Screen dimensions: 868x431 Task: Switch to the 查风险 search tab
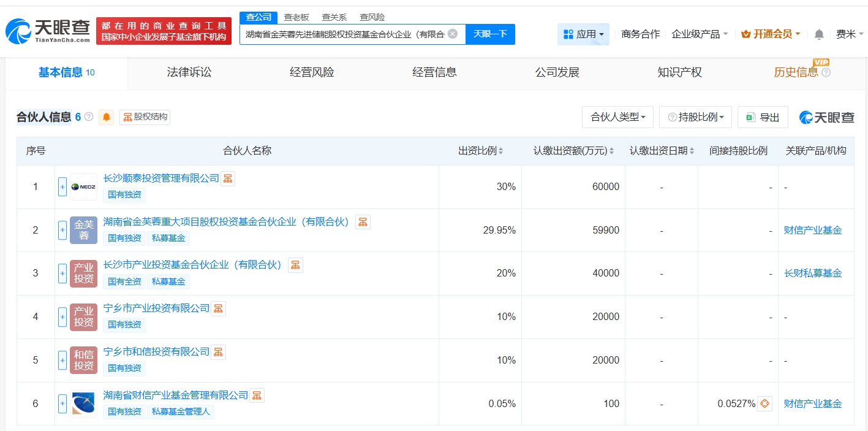point(372,17)
